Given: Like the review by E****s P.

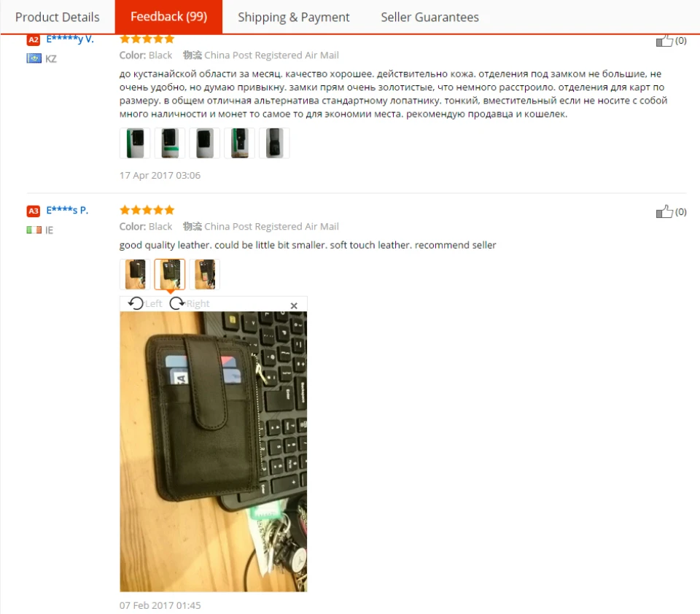Looking at the screenshot, I should (664, 211).
